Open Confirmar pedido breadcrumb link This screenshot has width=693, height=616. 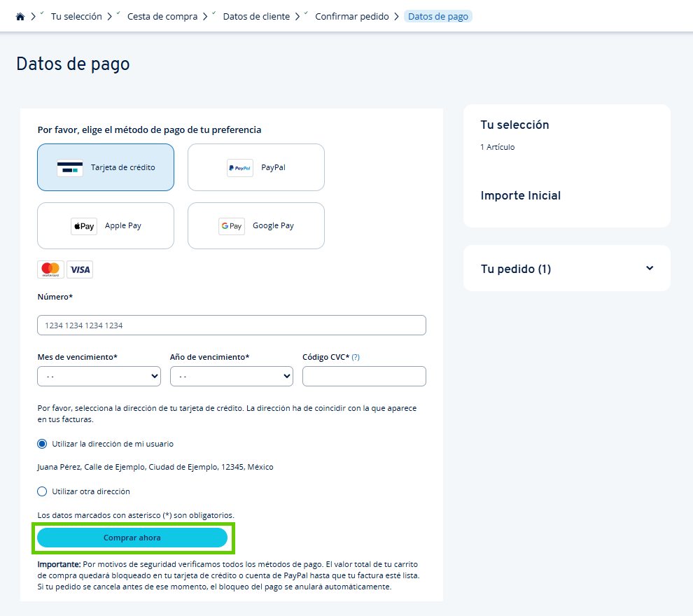[x=352, y=15]
